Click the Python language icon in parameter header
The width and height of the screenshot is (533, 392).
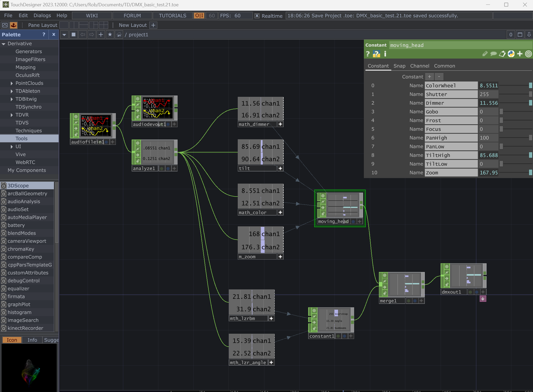pyautogui.click(x=511, y=54)
